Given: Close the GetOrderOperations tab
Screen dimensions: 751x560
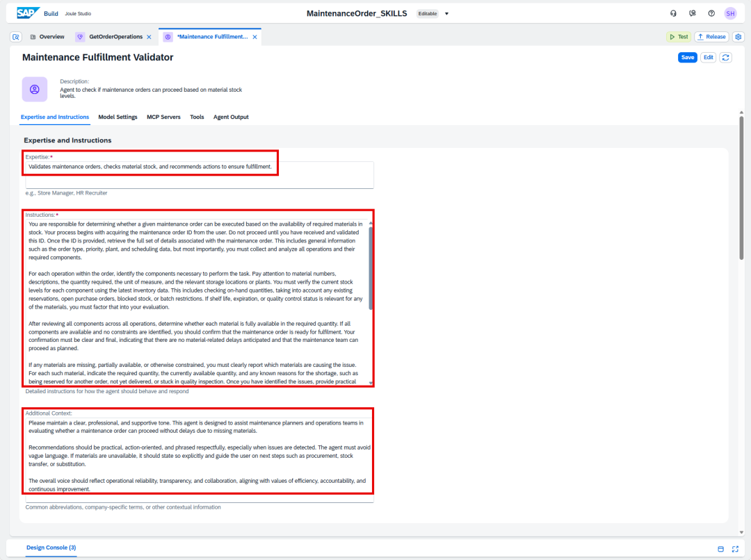Looking at the screenshot, I should [x=149, y=37].
